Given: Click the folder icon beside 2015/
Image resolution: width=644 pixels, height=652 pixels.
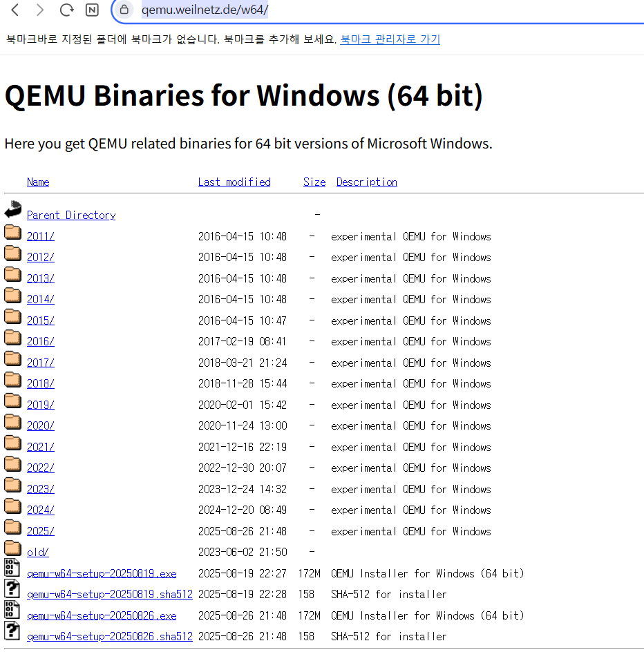Looking at the screenshot, I should [13, 316].
